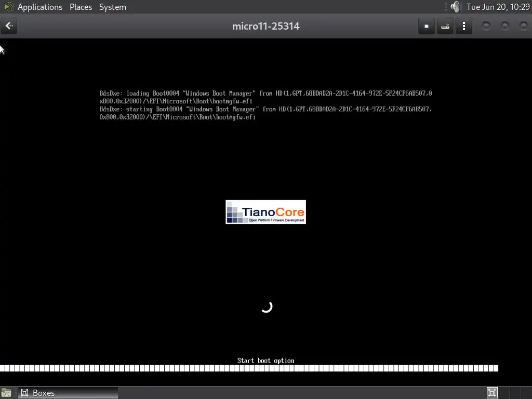This screenshot has height=399, width=532.
Task: Open the Applications menu
Action: coord(39,7)
